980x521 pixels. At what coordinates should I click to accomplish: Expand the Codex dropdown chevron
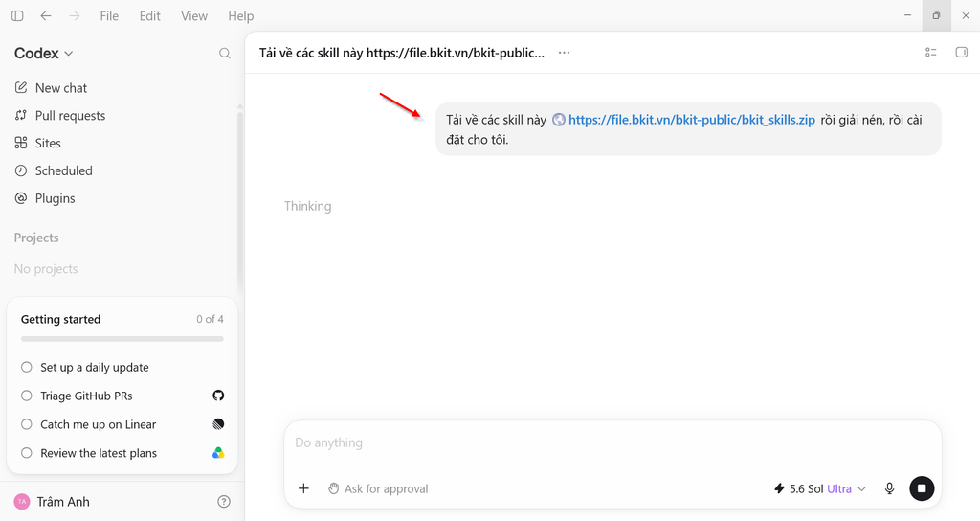point(69,54)
